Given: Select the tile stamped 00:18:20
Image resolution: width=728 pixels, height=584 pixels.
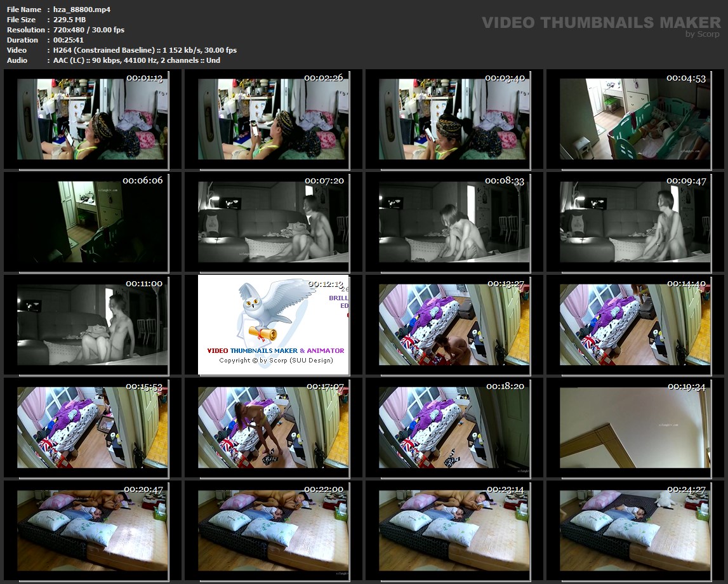Looking at the screenshot, I should coord(454,428).
